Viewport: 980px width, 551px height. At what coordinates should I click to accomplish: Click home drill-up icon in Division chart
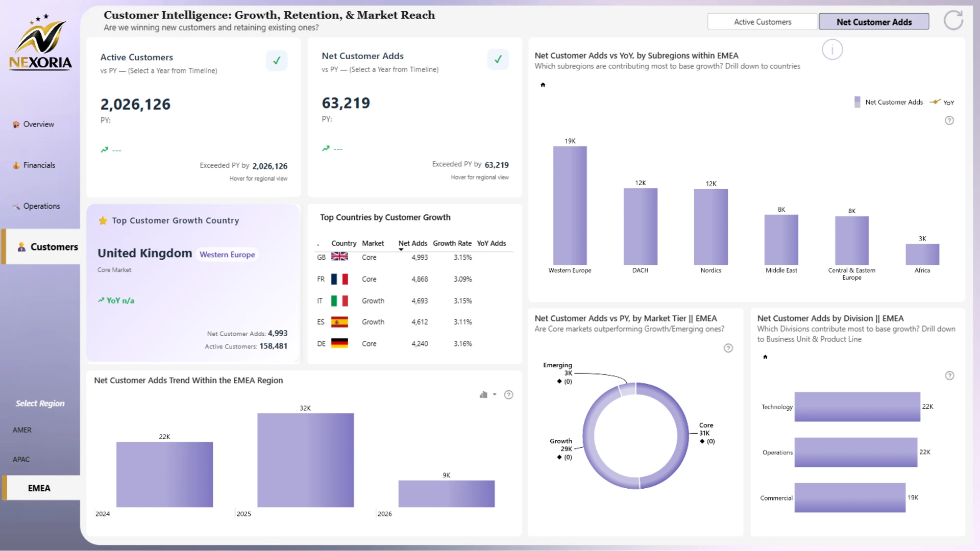point(765,357)
